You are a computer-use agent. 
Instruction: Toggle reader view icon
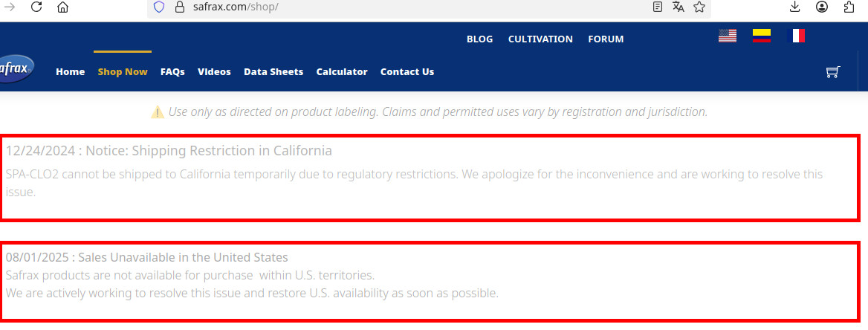pos(657,7)
